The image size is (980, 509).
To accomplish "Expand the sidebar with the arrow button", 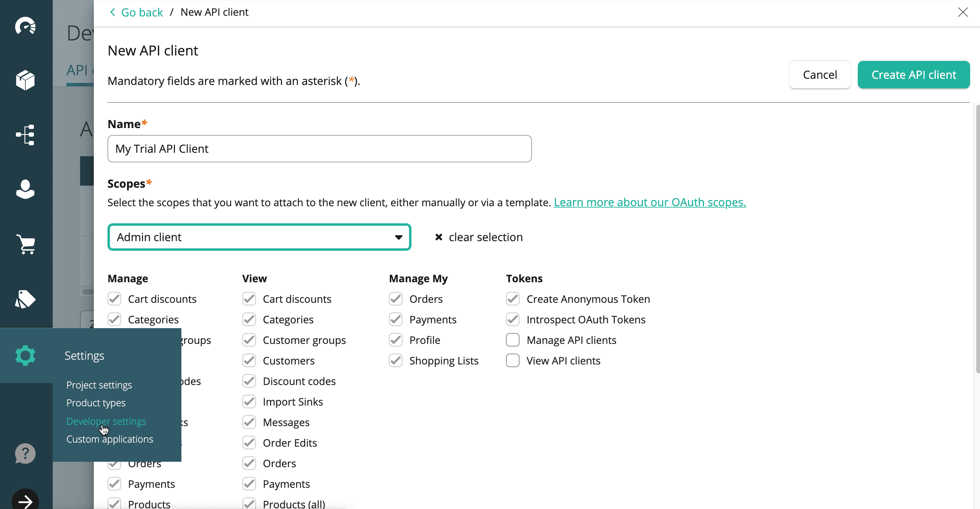I will tap(25, 500).
